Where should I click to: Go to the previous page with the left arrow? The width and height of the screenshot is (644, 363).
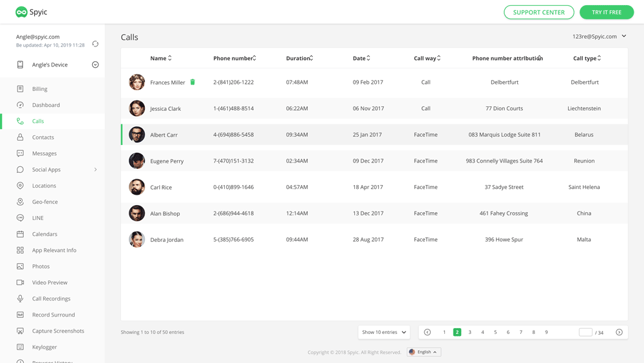click(x=428, y=333)
